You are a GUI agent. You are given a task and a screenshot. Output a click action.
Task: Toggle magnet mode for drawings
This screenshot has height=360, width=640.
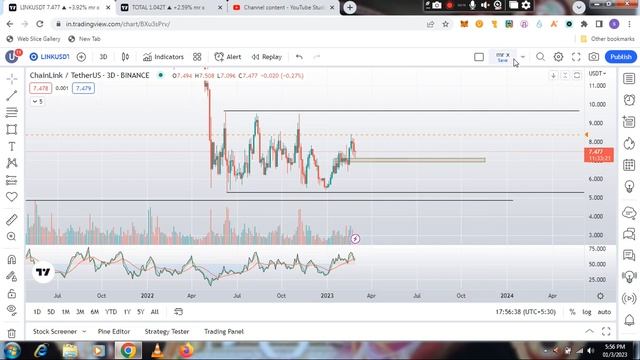(x=12, y=259)
